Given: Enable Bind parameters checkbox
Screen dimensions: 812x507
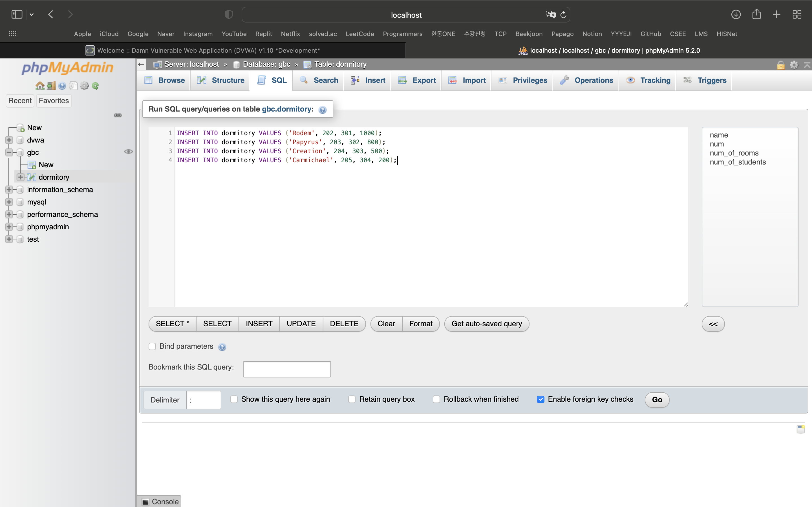Looking at the screenshot, I should (x=152, y=346).
